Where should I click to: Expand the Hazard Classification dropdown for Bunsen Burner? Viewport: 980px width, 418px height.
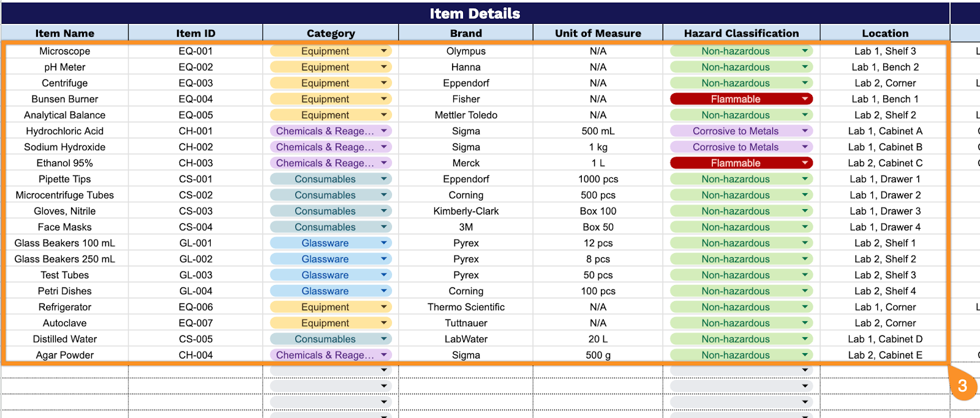click(804, 99)
